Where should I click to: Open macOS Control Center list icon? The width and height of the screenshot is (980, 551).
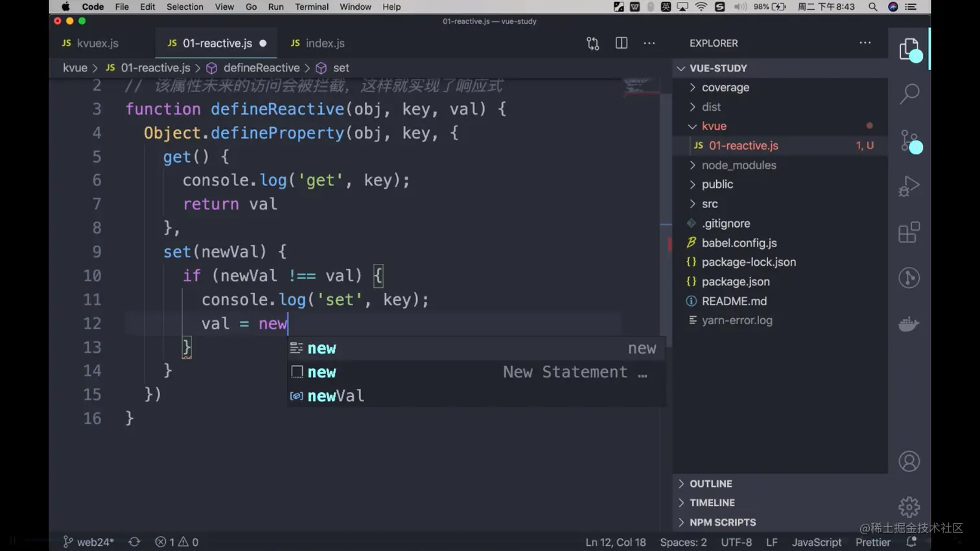coord(911,7)
